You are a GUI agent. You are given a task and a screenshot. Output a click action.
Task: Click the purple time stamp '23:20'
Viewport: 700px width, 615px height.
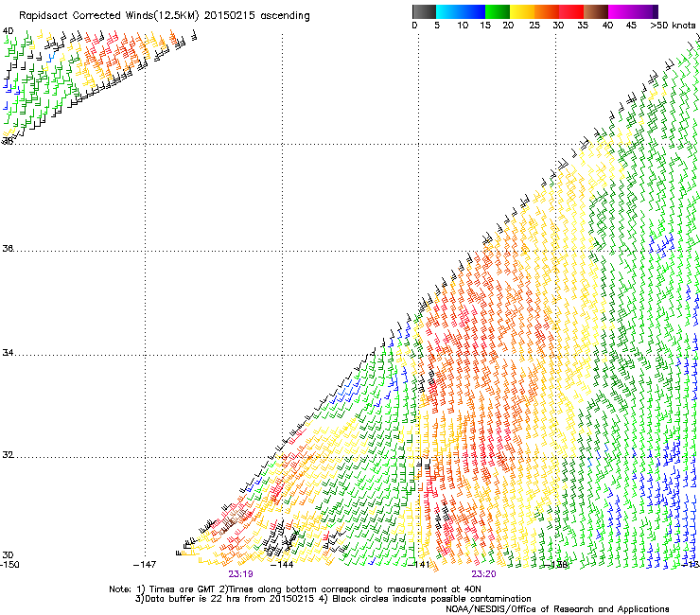pos(484,574)
